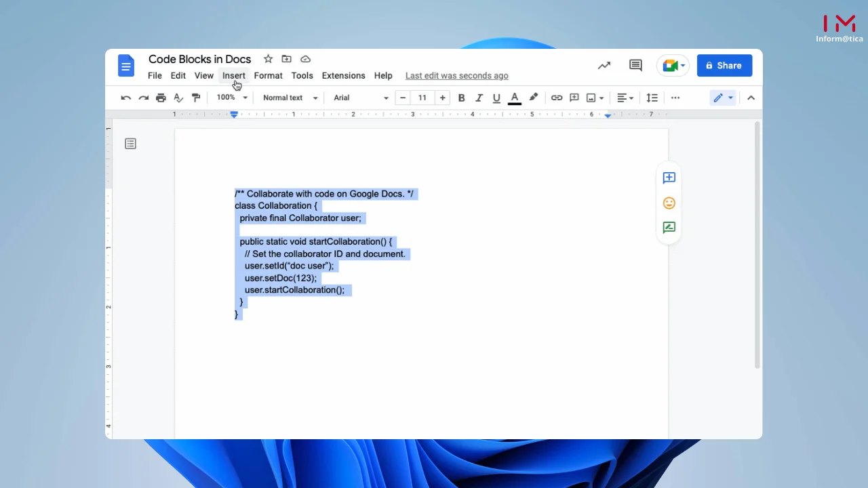Click the Print icon
The height and width of the screenshot is (488, 868).
point(161,98)
